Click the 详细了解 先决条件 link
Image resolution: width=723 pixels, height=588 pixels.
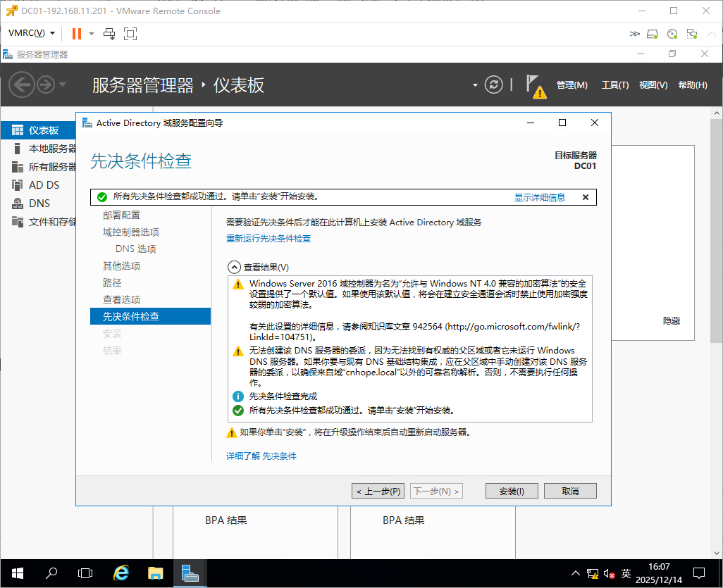pyautogui.click(x=261, y=456)
